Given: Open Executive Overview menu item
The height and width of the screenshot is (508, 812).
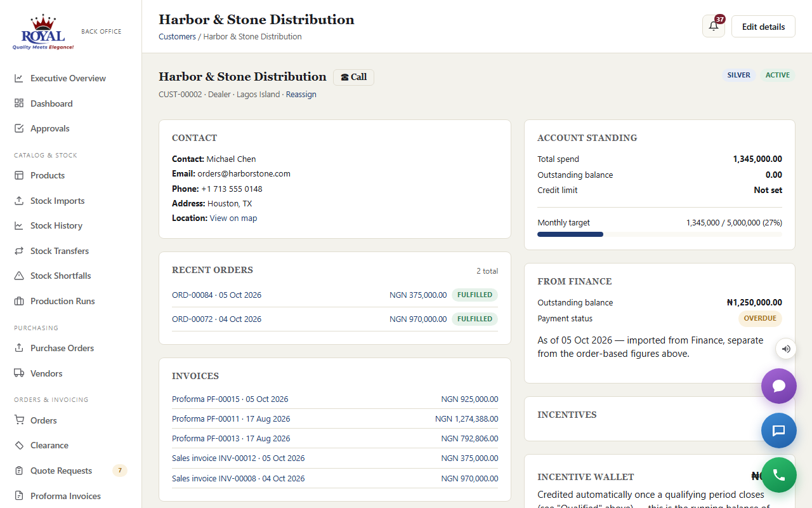Looking at the screenshot, I should pos(71,78).
